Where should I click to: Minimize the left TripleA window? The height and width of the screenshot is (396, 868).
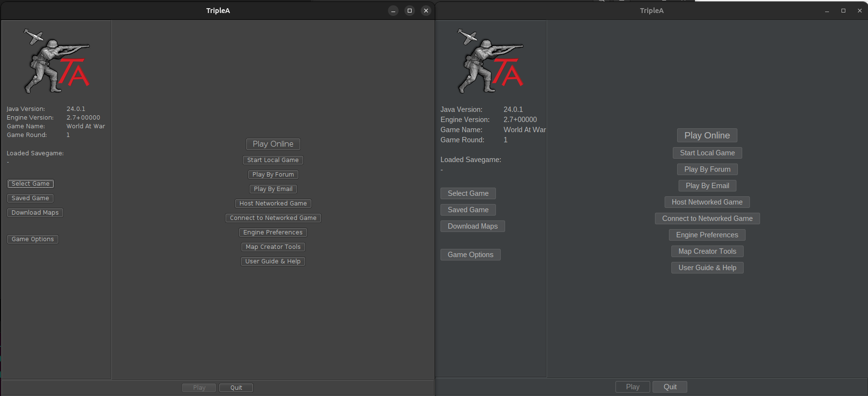[393, 11]
